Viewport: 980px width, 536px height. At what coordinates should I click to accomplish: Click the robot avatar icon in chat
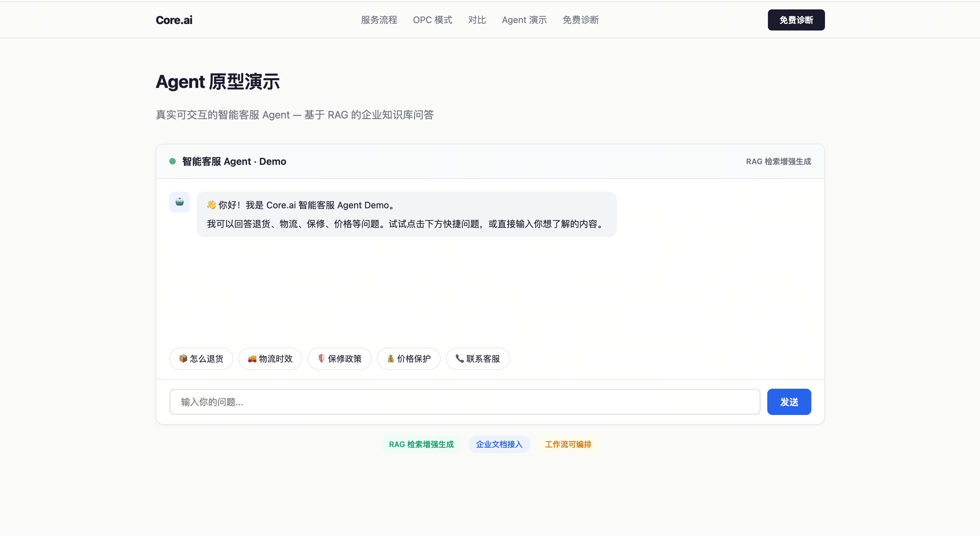(x=180, y=202)
